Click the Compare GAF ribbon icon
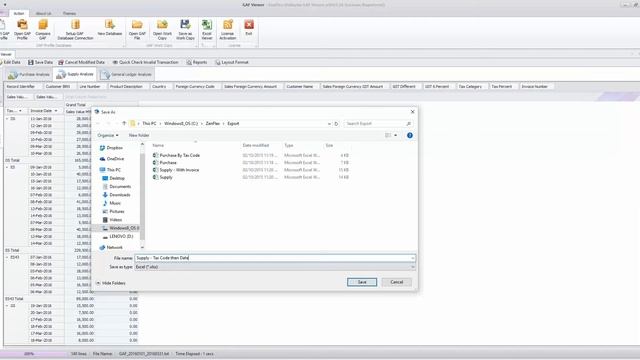 click(x=43, y=29)
